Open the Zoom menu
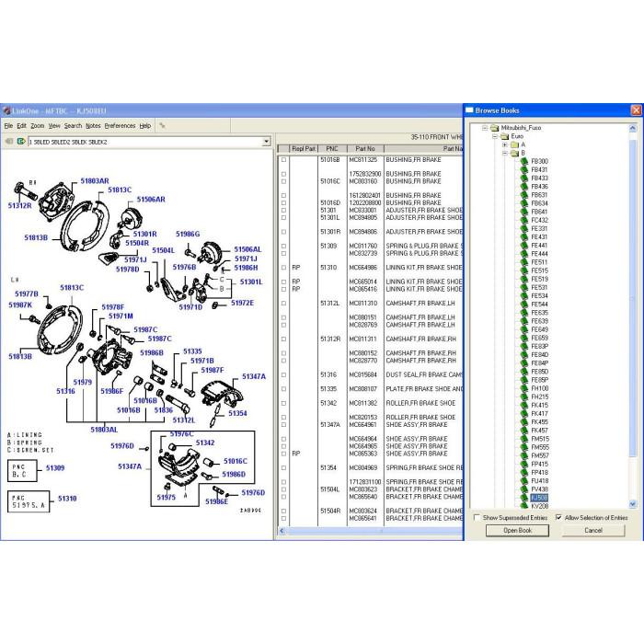 [37, 126]
